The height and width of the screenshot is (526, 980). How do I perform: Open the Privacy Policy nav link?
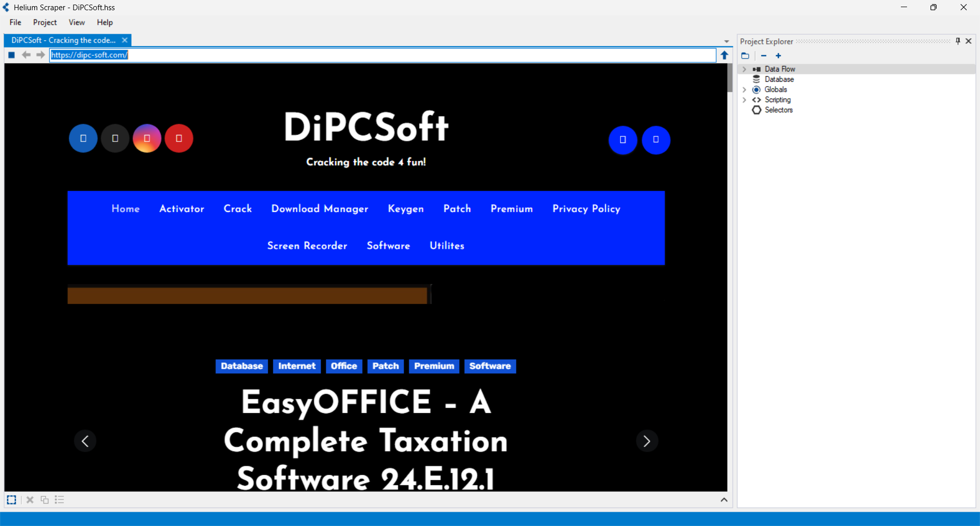(586, 208)
